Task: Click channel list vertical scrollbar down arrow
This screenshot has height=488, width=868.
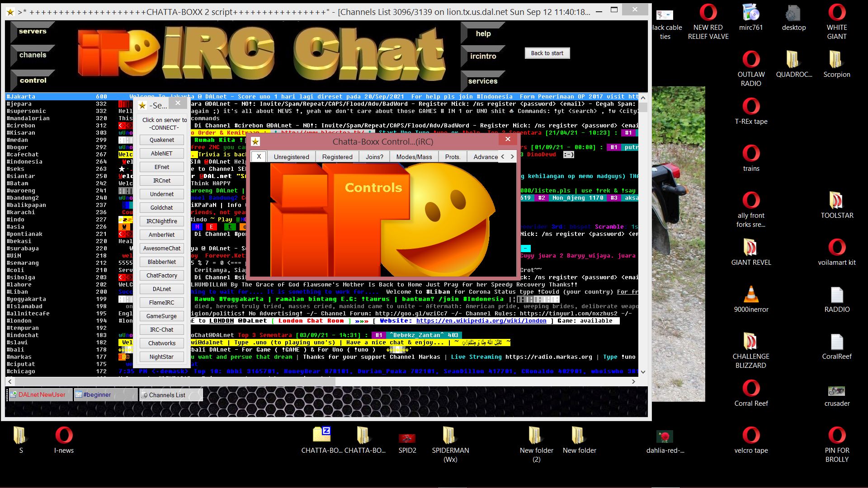Action: 643,372
